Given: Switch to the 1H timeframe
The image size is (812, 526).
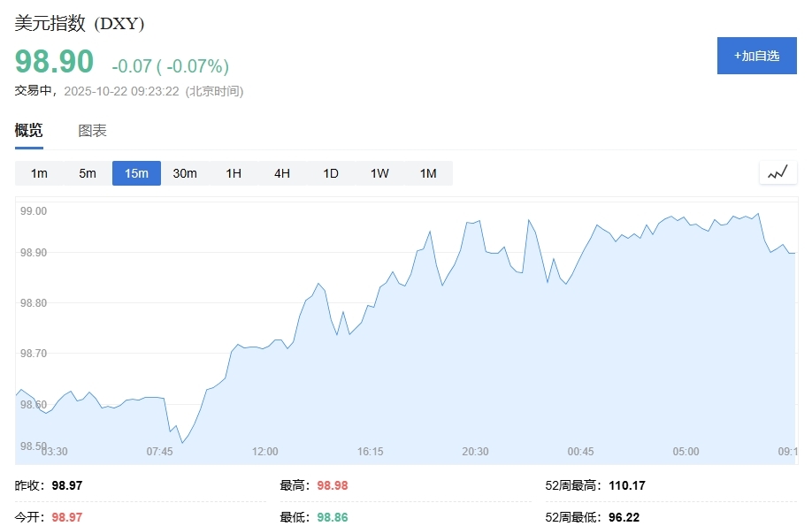Looking at the screenshot, I should [x=234, y=173].
